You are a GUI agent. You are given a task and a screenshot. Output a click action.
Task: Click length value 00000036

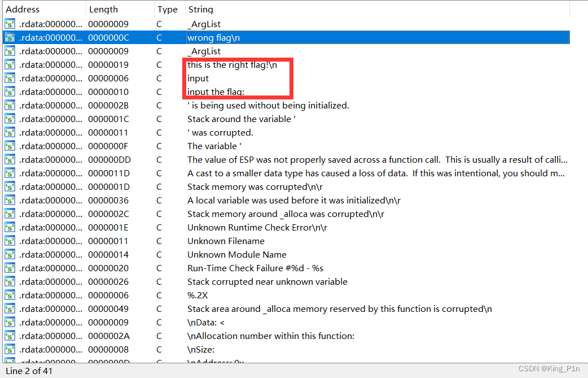tap(108, 201)
